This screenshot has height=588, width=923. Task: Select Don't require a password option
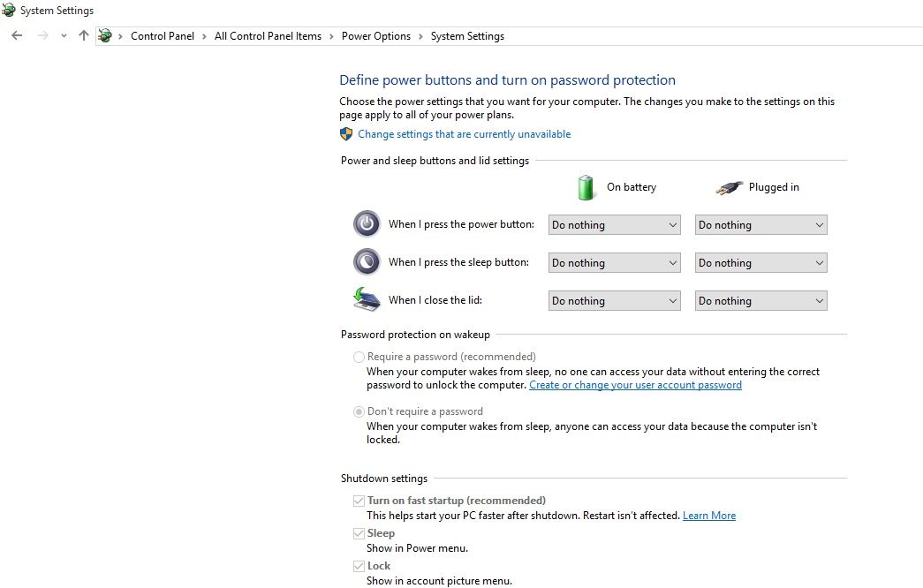(359, 411)
